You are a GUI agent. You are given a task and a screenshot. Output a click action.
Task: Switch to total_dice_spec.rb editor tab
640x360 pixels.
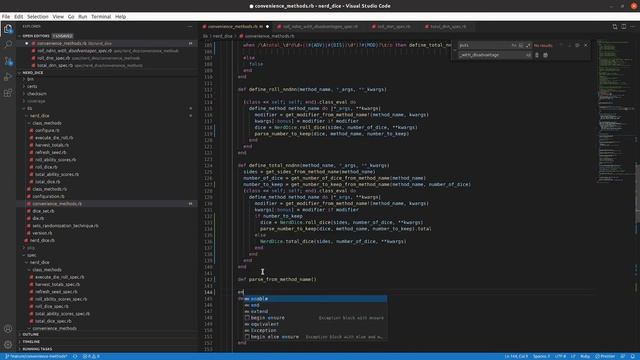(448, 27)
